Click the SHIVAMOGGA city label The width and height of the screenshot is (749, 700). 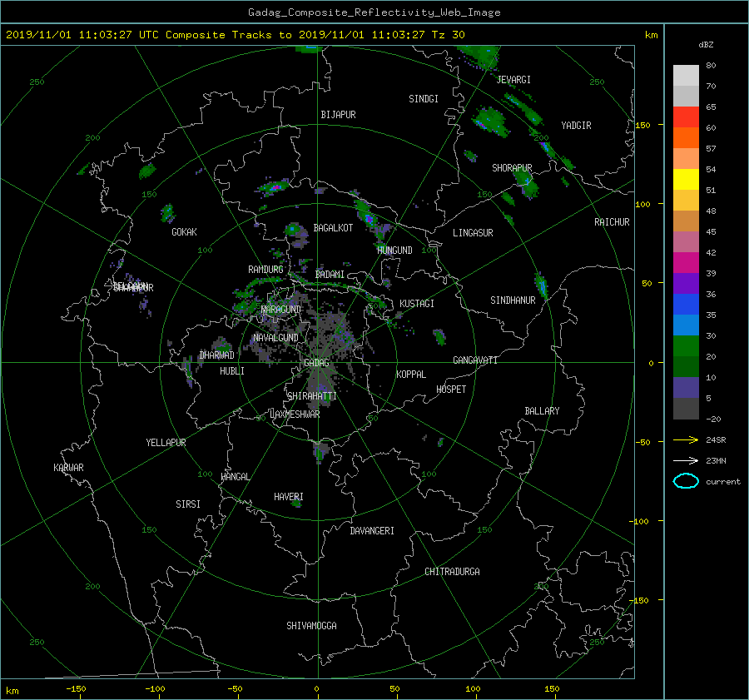(x=311, y=626)
